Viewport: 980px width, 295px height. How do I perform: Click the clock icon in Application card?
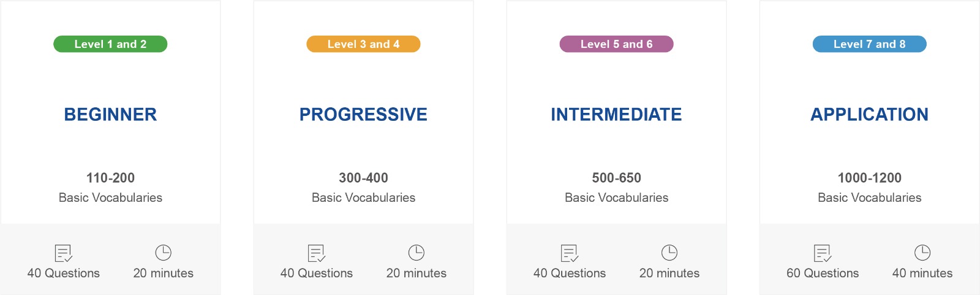[922, 253]
